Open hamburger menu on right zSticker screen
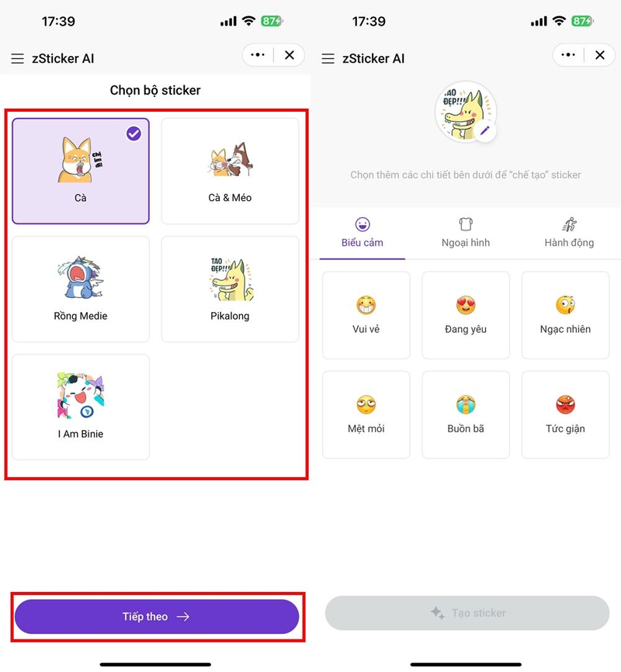The height and width of the screenshot is (672, 621). (328, 58)
